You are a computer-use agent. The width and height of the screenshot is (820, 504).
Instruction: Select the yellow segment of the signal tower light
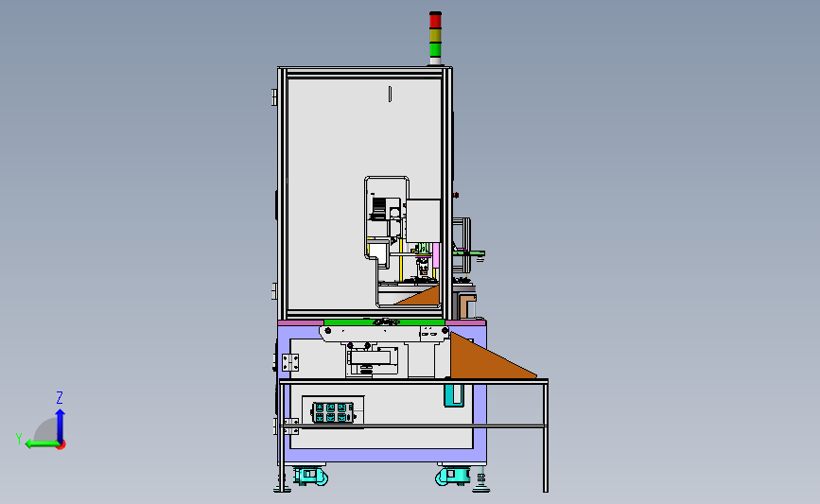(x=435, y=36)
